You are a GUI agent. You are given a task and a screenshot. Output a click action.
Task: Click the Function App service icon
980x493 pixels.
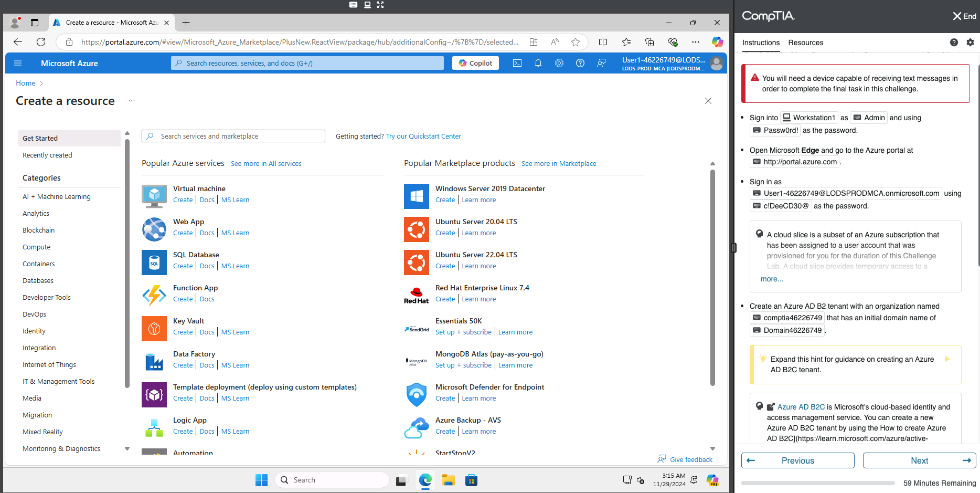(154, 296)
